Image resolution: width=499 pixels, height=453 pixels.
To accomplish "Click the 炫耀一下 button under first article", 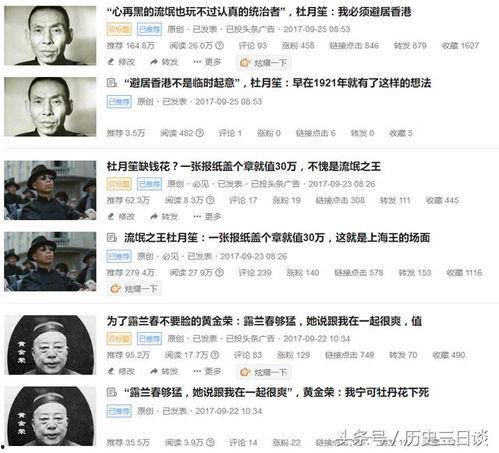I will [263, 63].
